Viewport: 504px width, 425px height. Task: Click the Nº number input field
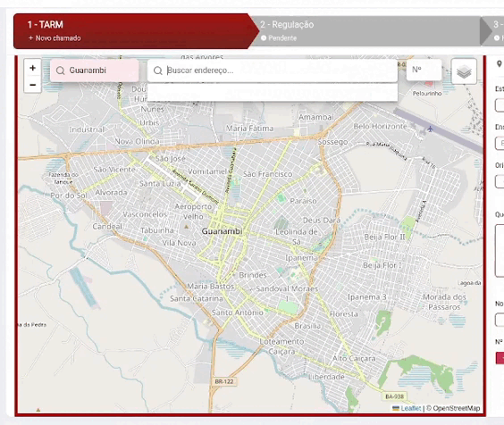[x=424, y=70]
